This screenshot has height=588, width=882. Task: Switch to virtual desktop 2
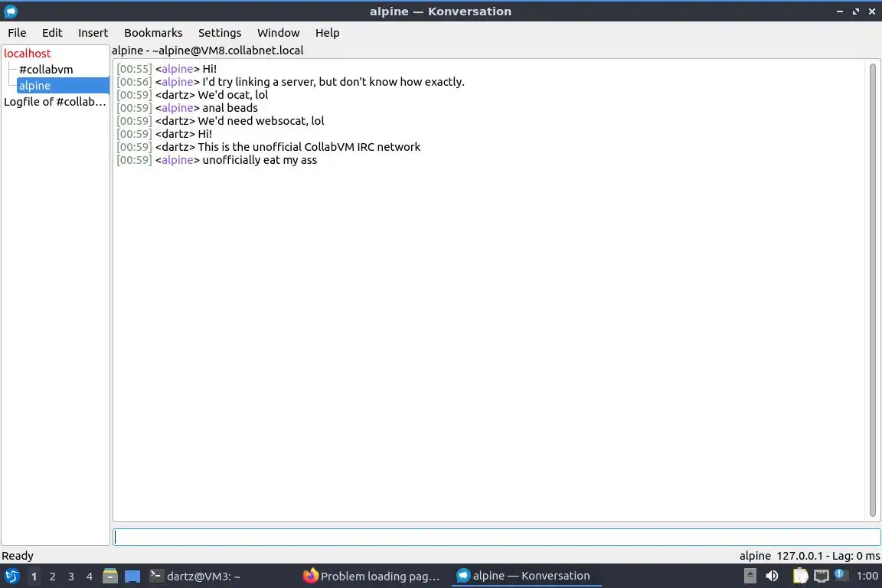click(53, 577)
